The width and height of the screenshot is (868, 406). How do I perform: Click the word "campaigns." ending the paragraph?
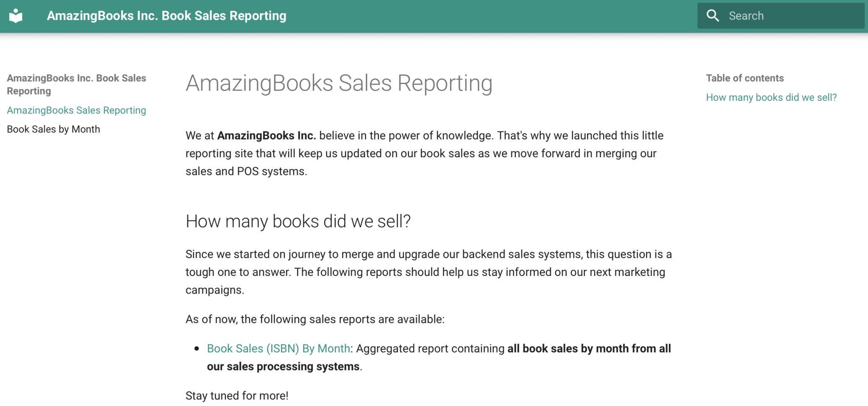(215, 290)
